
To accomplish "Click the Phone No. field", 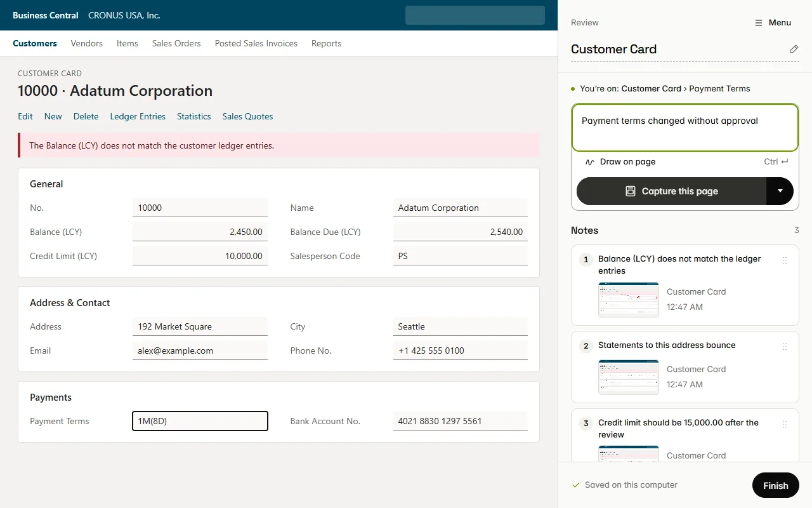I will pos(461,351).
